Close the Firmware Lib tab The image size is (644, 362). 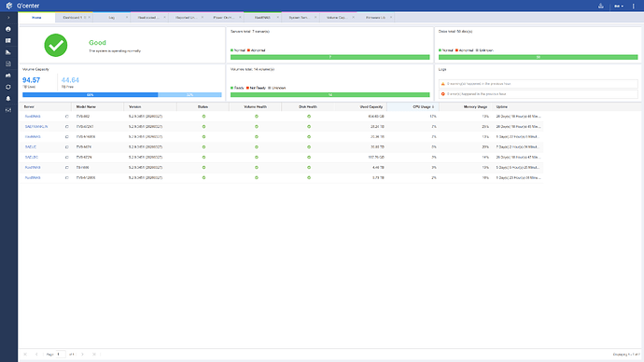pos(391,17)
